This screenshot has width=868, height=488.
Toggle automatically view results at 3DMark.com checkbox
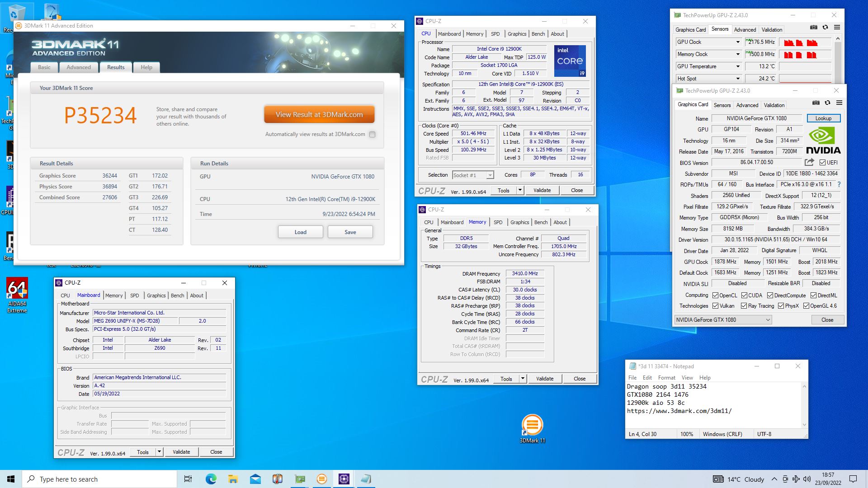click(372, 134)
